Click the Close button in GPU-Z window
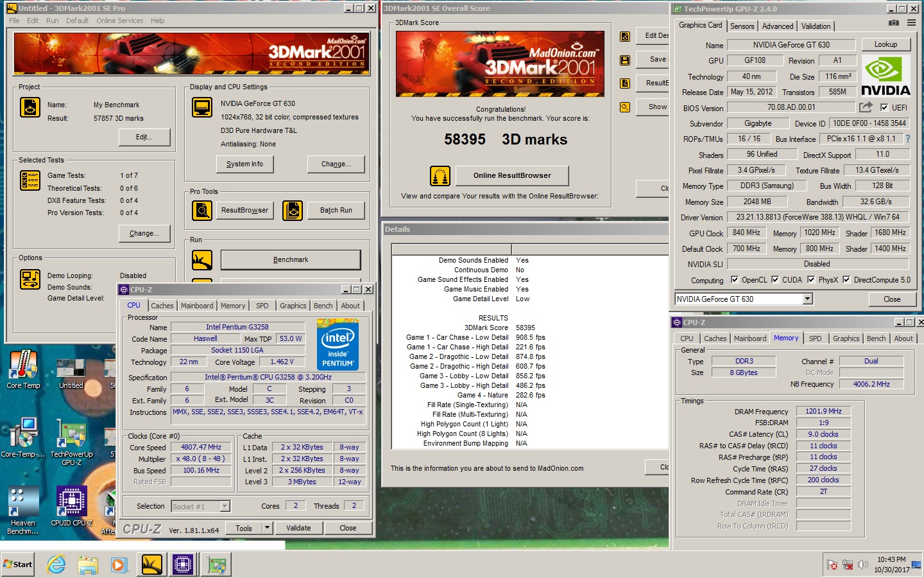The width and height of the screenshot is (924, 578). pos(892,299)
